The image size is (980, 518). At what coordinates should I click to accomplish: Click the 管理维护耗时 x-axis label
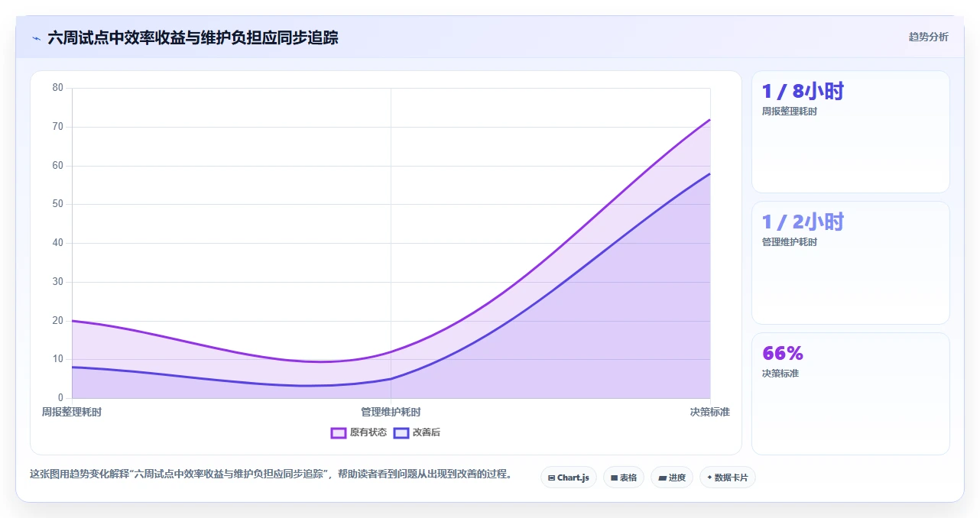coord(391,412)
